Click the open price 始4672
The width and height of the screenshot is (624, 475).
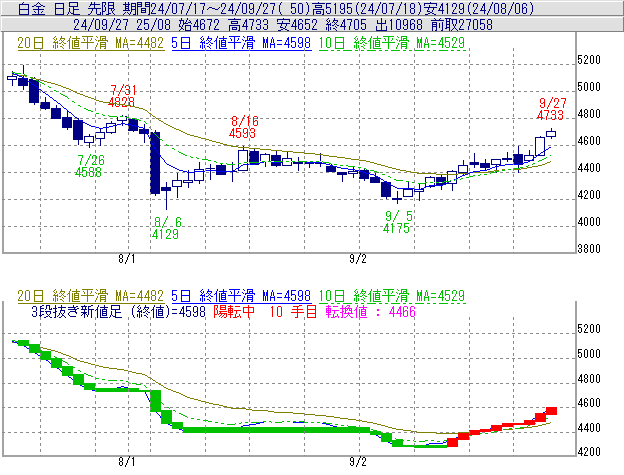pos(199,25)
